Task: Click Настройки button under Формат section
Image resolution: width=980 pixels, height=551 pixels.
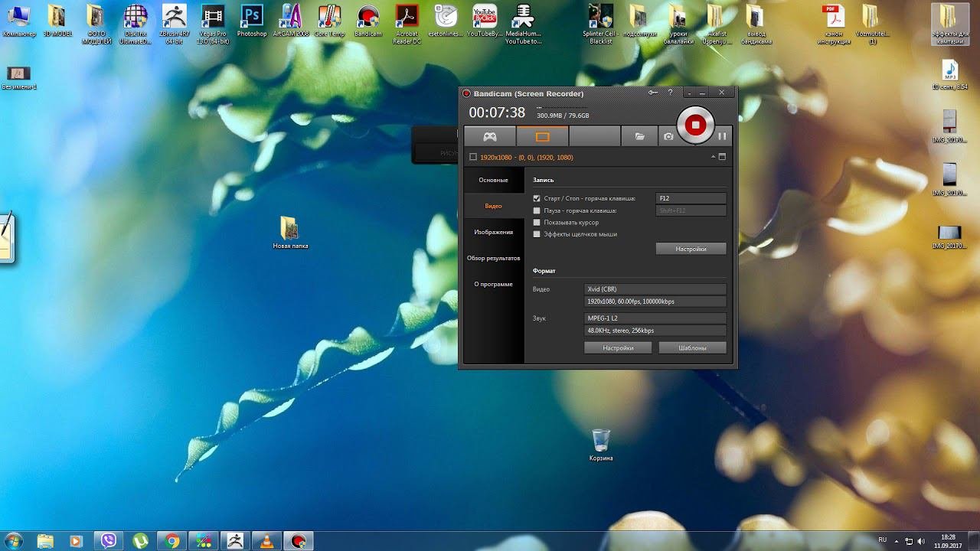Action: pos(618,347)
